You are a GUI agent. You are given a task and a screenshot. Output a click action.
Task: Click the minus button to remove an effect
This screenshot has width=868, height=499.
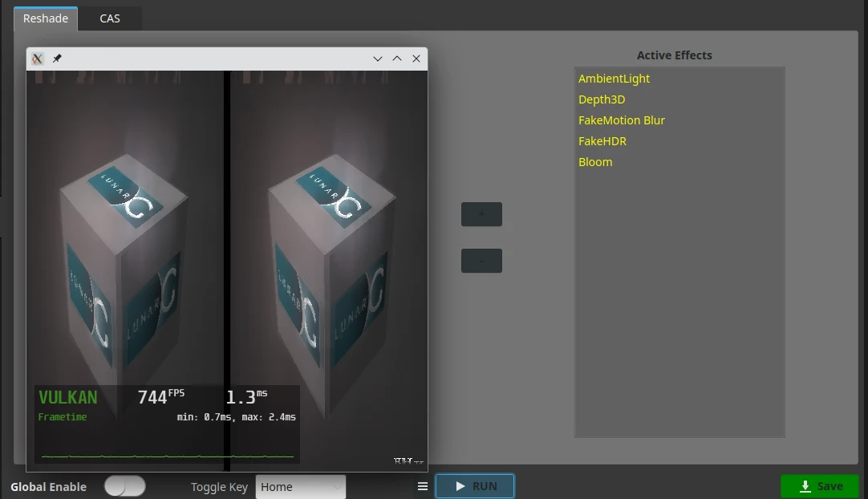[481, 261]
